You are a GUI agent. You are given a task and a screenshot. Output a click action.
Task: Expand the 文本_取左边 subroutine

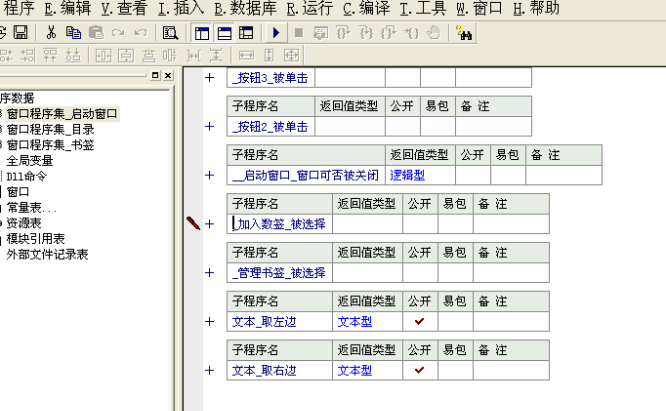coord(209,321)
